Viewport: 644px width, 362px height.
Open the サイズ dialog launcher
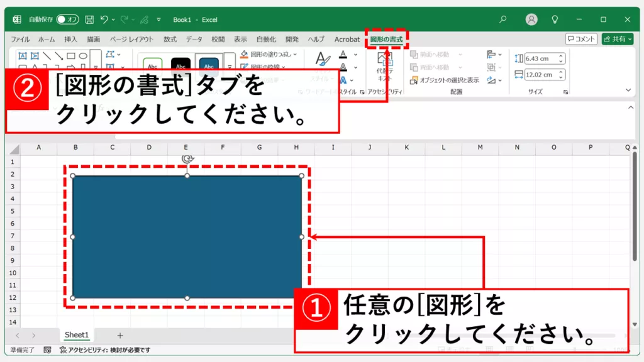click(x=565, y=92)
